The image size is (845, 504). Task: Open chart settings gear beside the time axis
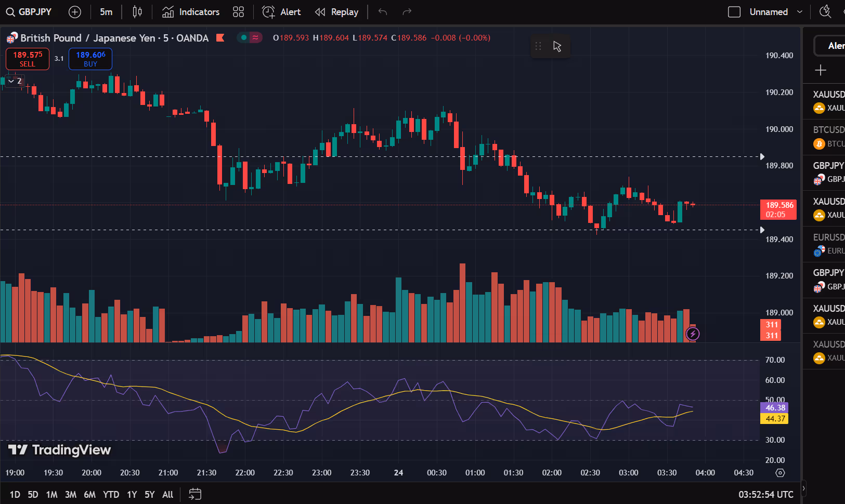780,473
